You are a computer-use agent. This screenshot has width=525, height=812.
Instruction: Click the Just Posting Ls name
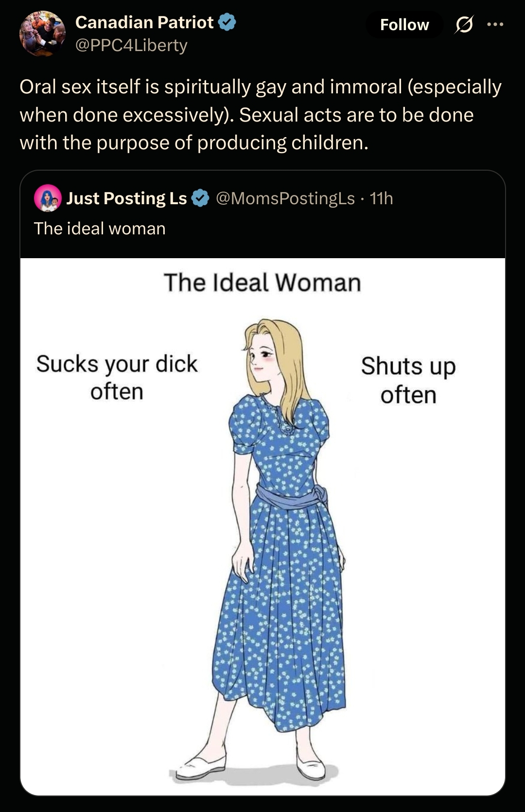click(126, 198)
